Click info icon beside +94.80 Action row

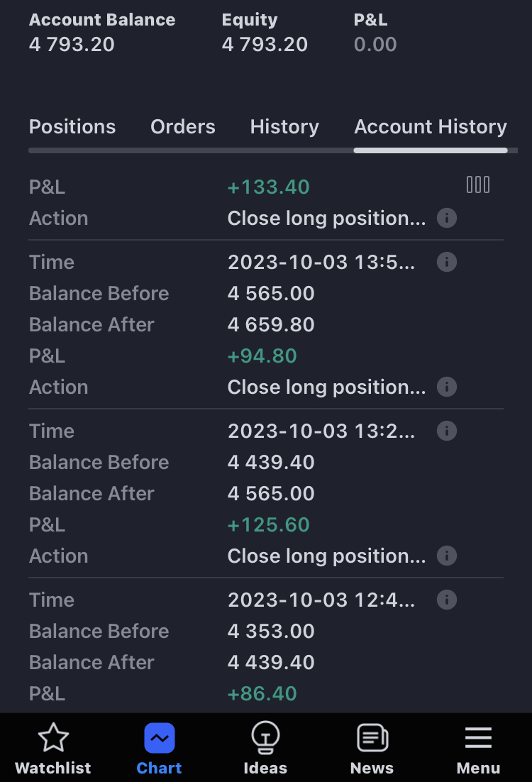tap(446, 387)
